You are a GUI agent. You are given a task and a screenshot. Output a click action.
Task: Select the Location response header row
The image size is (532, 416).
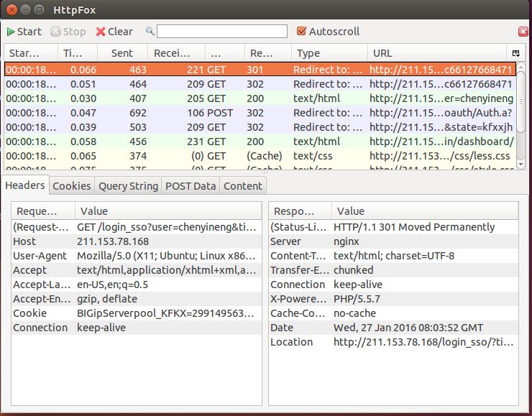[393, 342]
